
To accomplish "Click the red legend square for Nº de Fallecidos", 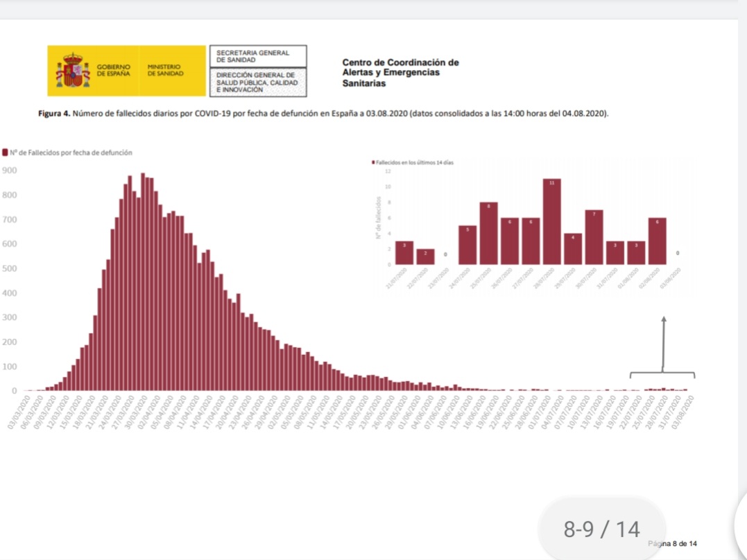I will click(x=6, y=152).
